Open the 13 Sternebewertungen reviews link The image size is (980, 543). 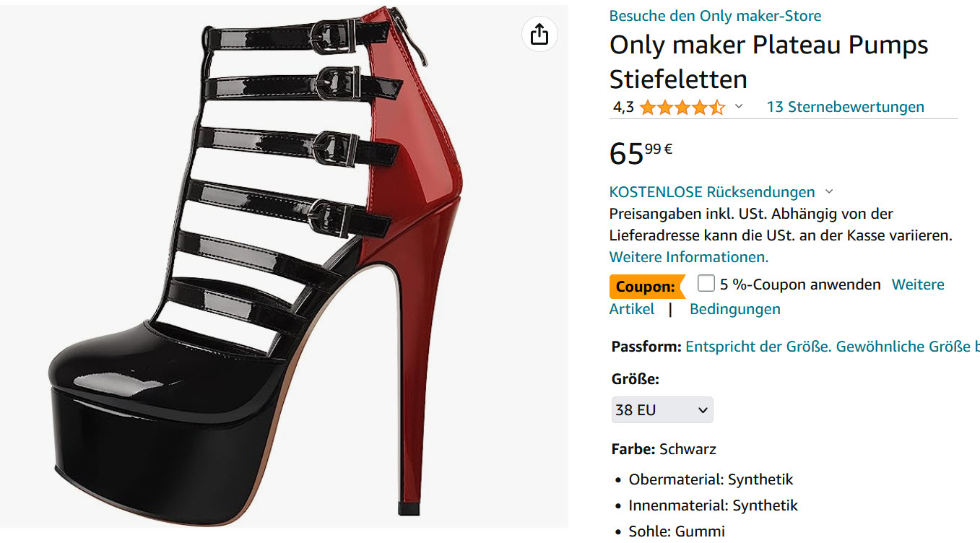845,107
